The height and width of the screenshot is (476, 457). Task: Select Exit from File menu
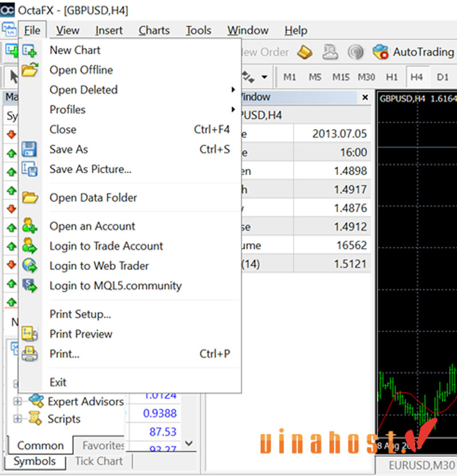[129, 382]
